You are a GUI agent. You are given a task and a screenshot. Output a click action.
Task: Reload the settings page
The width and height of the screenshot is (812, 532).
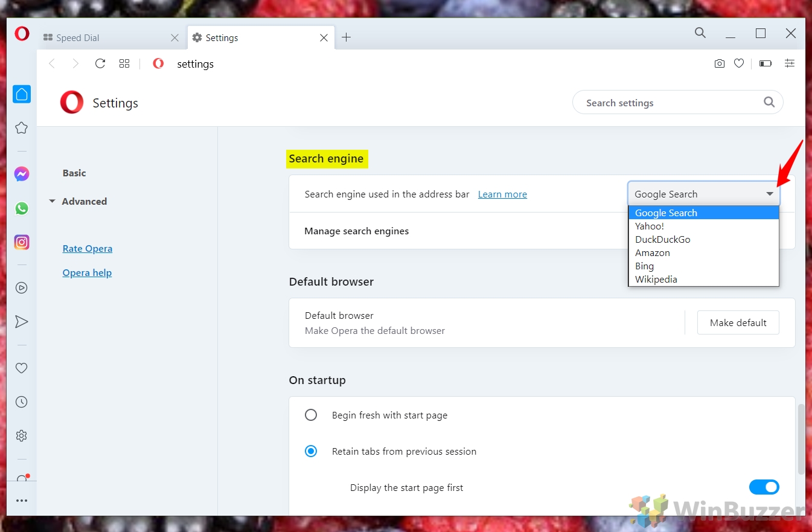click(x=100, y=63)
